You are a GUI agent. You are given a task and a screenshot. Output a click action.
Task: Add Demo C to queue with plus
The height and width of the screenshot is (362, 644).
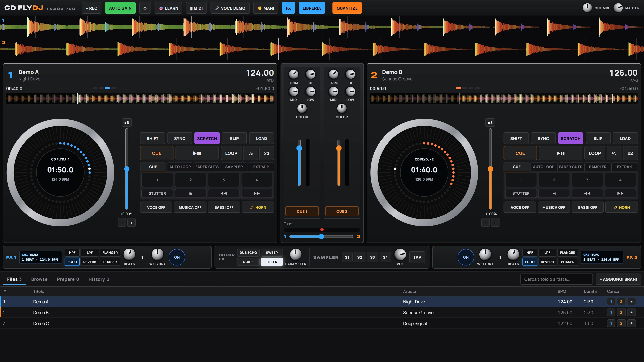[632, 323]
